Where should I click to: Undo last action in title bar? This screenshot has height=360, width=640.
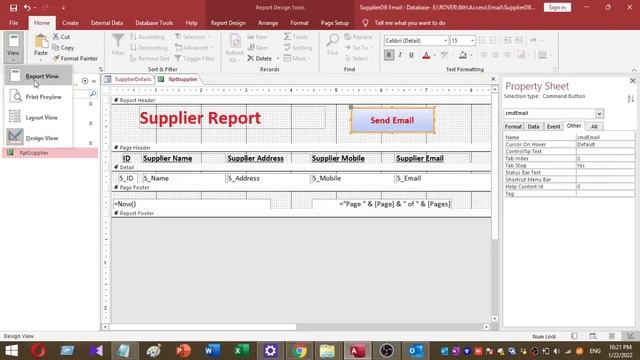pos(27,7)
